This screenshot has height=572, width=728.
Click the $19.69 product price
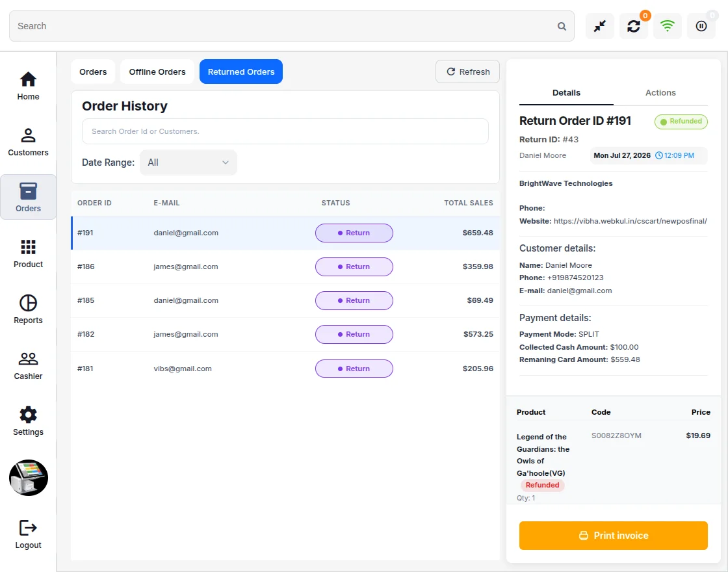pos(698,435)
